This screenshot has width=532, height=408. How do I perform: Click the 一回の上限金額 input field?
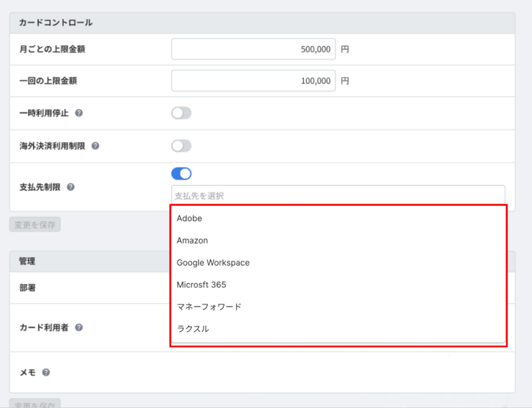254,81
